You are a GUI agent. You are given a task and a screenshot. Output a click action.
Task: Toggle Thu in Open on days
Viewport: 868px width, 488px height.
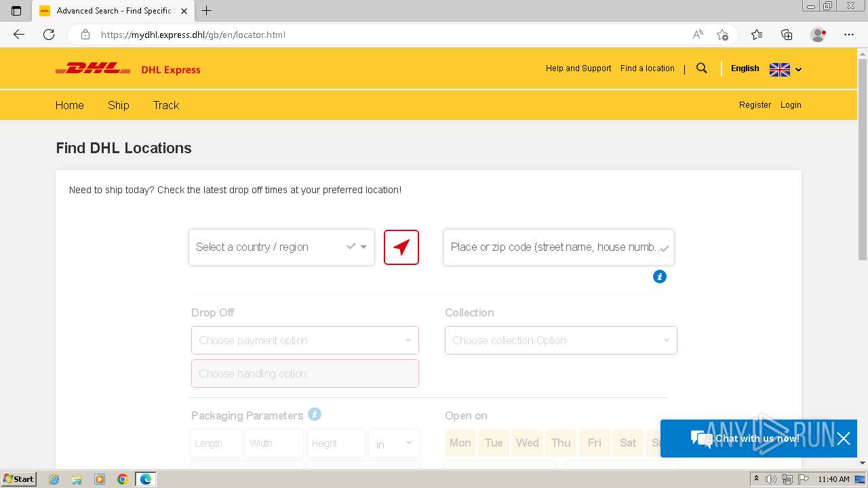point(561,443)
